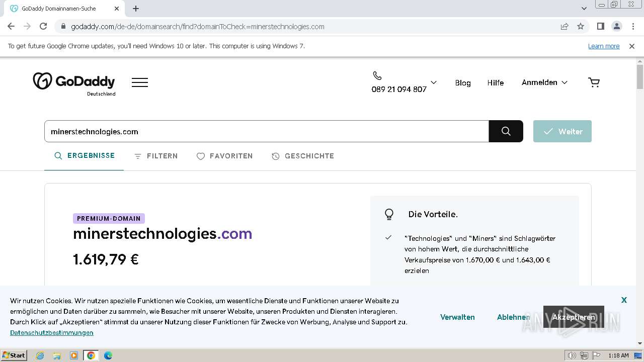Click the network tray icon
This screenshot has height=362, width=644.
pos(584,355)
